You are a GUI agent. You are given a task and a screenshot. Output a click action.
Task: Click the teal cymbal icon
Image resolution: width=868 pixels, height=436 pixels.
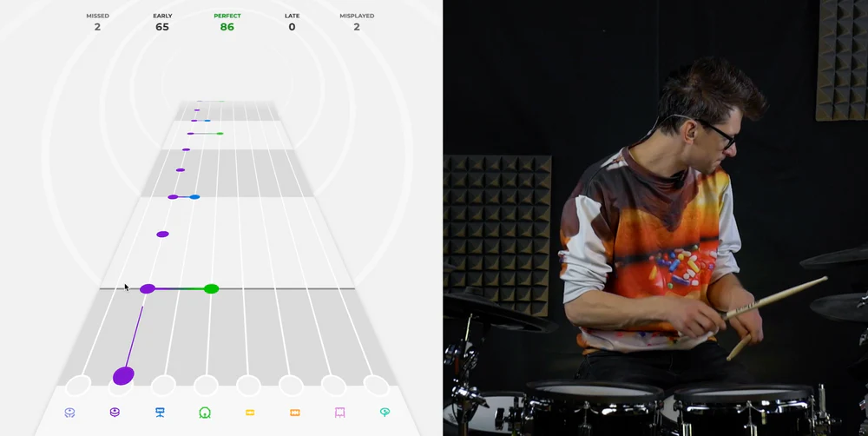[x=385, y=413]
